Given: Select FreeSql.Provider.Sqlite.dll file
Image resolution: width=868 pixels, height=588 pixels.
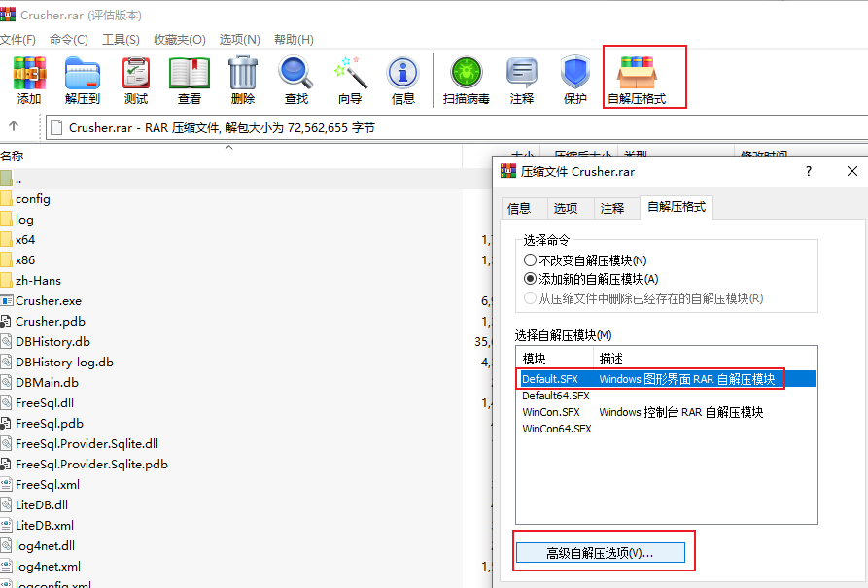Looking at the screenshot, I should tap(87, 444).
